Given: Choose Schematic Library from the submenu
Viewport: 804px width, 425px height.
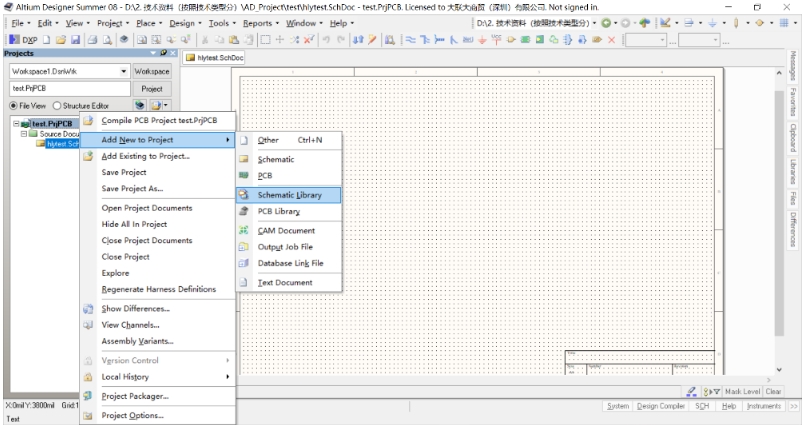Looking at the screenshot, I should [289, 195].
